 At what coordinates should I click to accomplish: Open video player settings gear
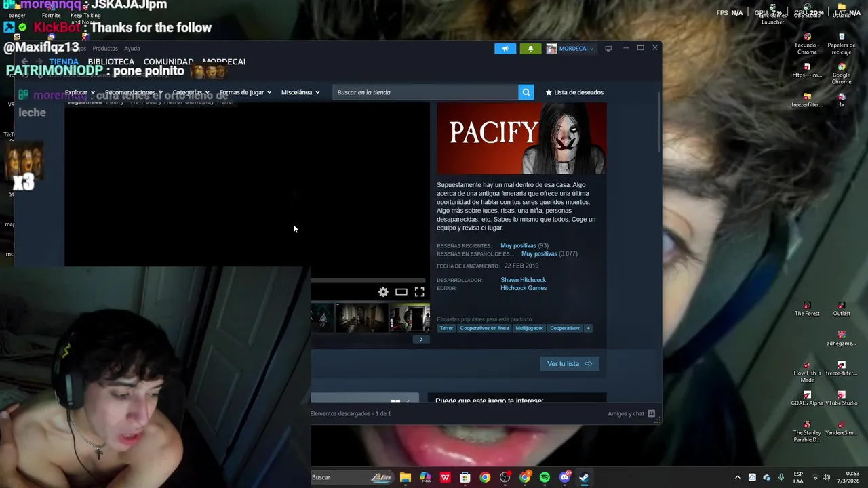coord(383,292)
